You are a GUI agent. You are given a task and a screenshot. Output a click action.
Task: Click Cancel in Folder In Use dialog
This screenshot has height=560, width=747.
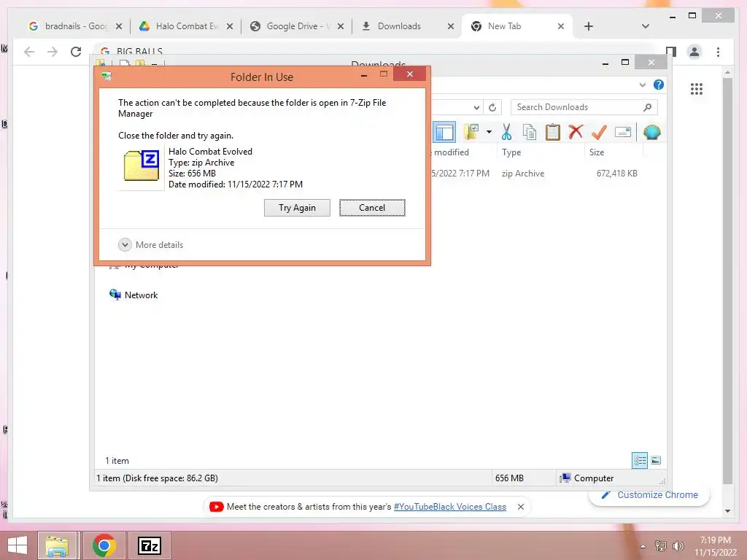372,208
